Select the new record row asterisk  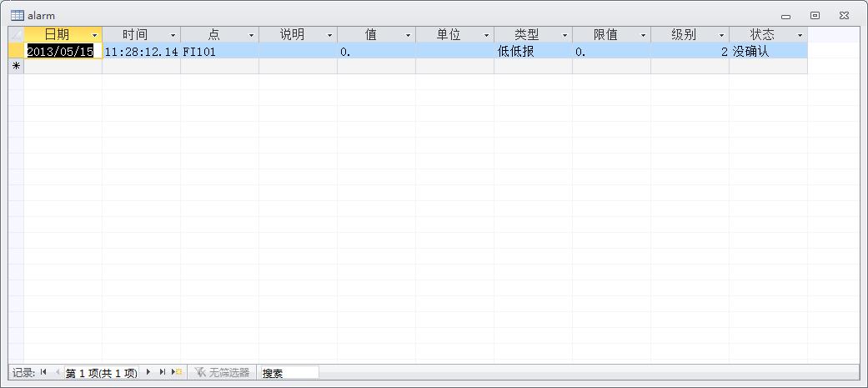coord(16,66)
